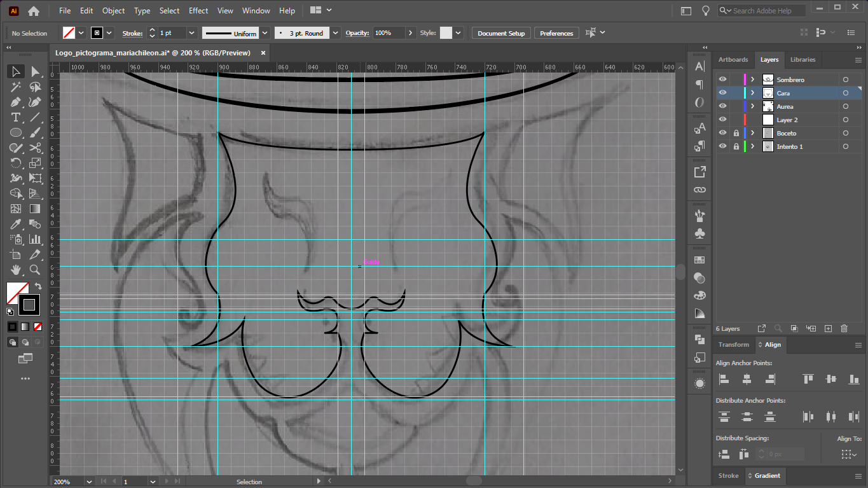Select the Eyedropper tool

(x=17, y=224)
